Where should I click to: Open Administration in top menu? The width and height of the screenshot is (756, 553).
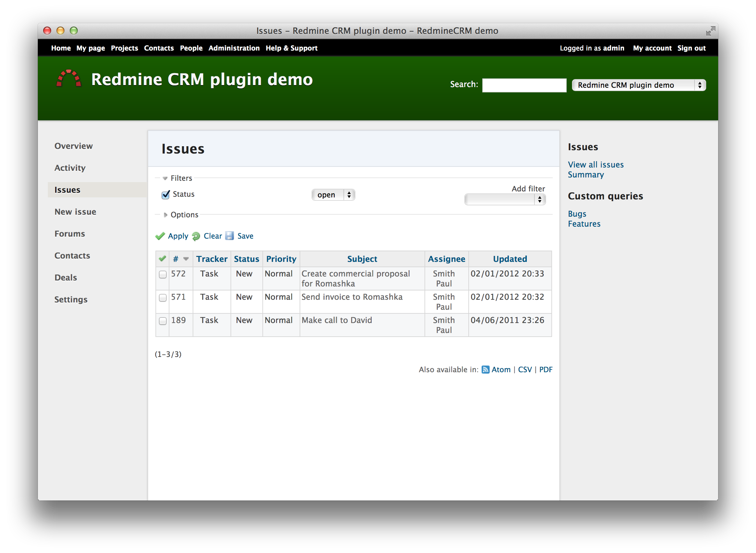[x=234, y=48]
